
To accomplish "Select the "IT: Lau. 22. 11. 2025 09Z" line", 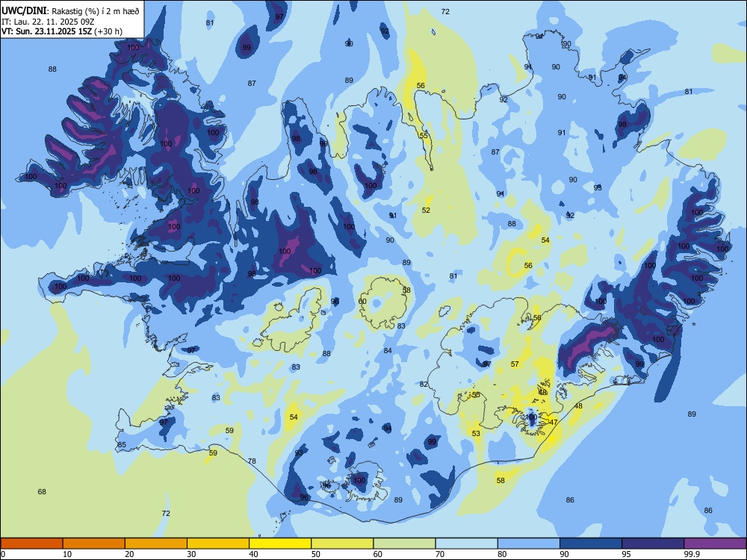I will [48, 22].
